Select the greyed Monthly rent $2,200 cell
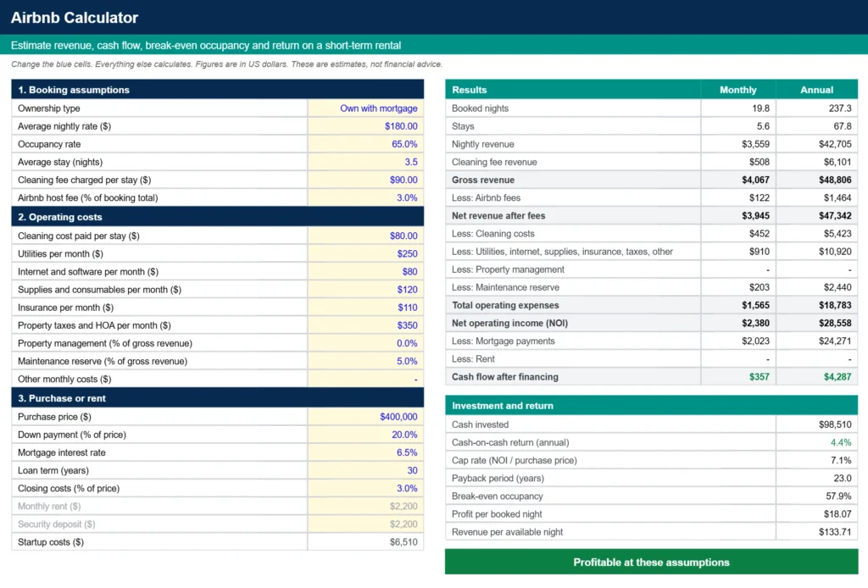Screen dimensions: 868x588 tap(366, 506)
